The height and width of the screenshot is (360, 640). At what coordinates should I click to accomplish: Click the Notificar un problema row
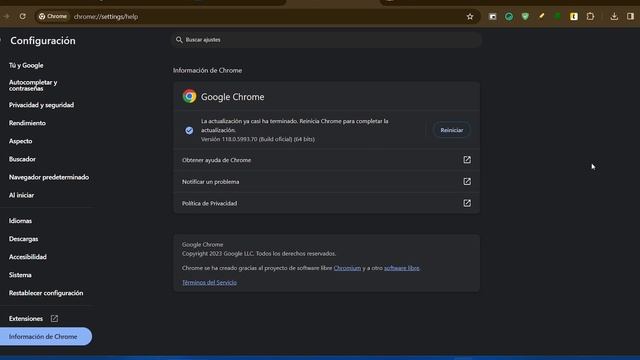point(327,182)
